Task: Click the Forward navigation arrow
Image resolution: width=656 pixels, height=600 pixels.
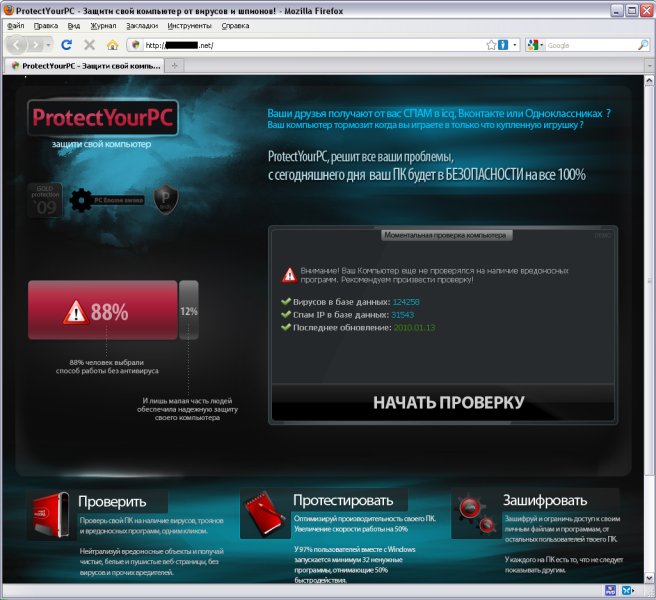Action: (x=36, y=45)
